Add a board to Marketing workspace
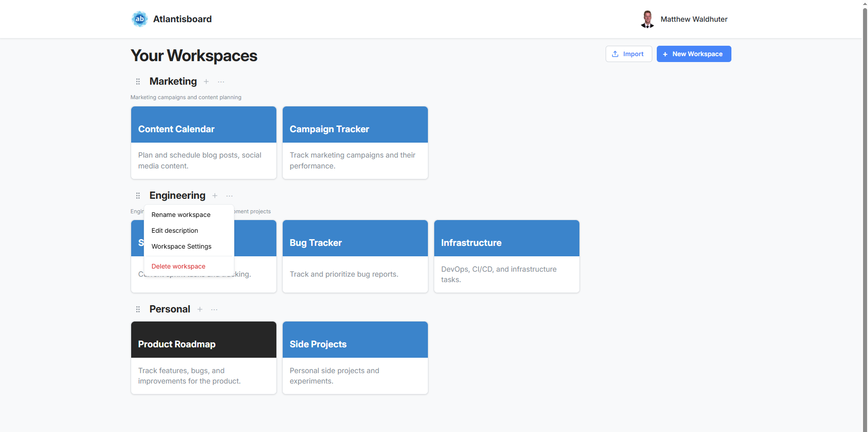 [x=206, y=82]
